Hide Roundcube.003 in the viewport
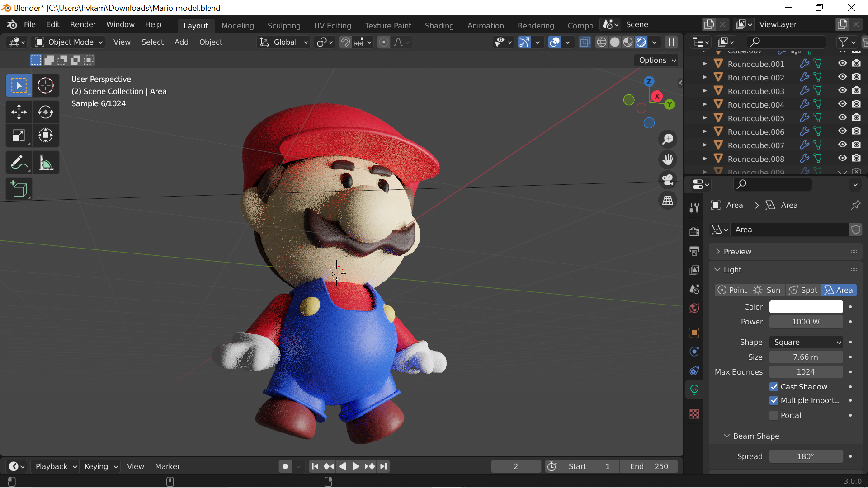This screenshot has width=868, height=488. [842, 91]
